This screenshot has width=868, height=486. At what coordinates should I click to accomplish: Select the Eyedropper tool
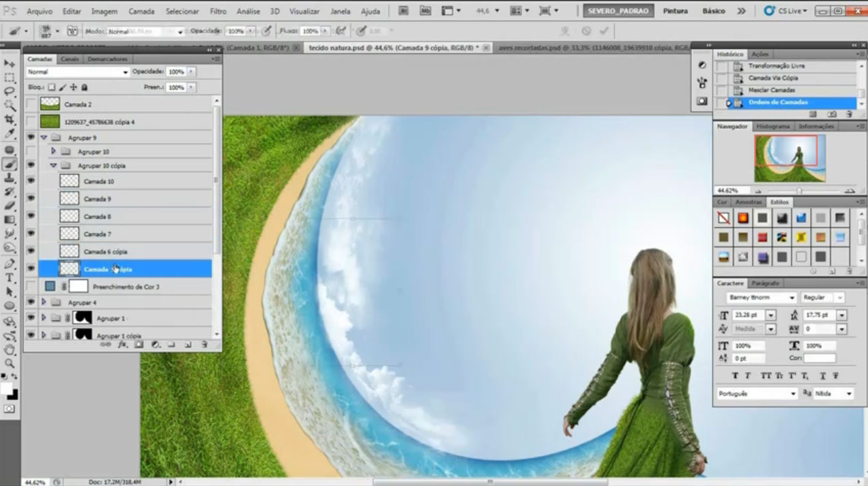10,134
